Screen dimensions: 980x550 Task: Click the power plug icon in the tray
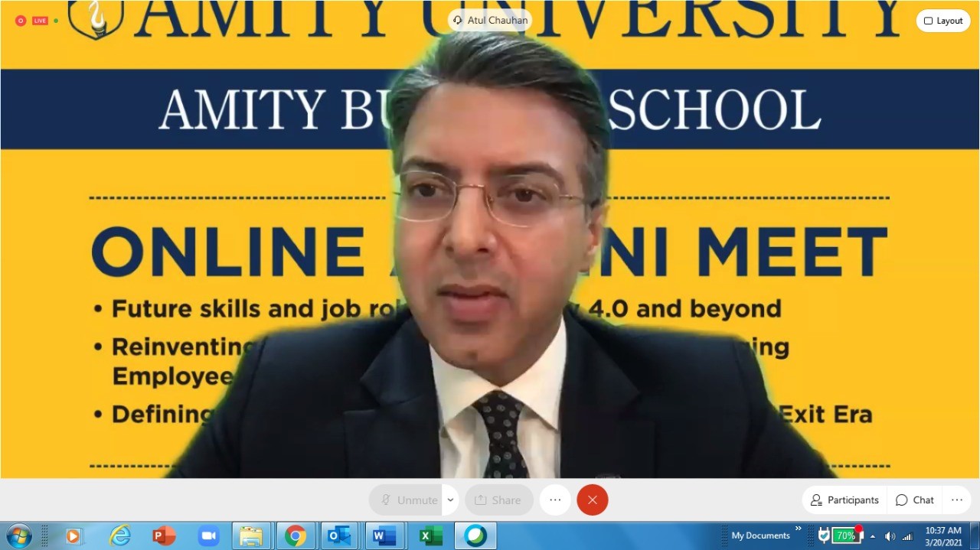coord(824,535)
